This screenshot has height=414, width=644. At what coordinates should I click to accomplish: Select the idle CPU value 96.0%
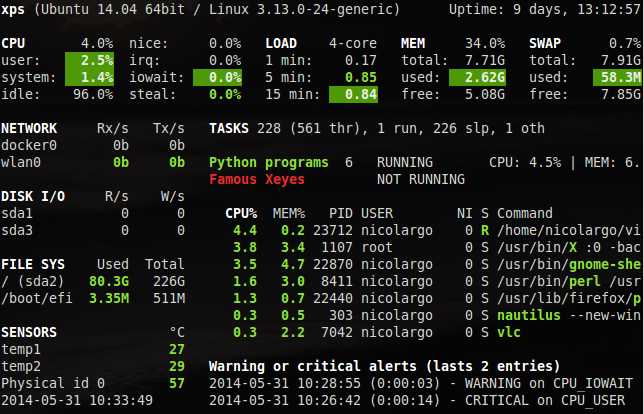pyautogui.click(x=93, y=94)
